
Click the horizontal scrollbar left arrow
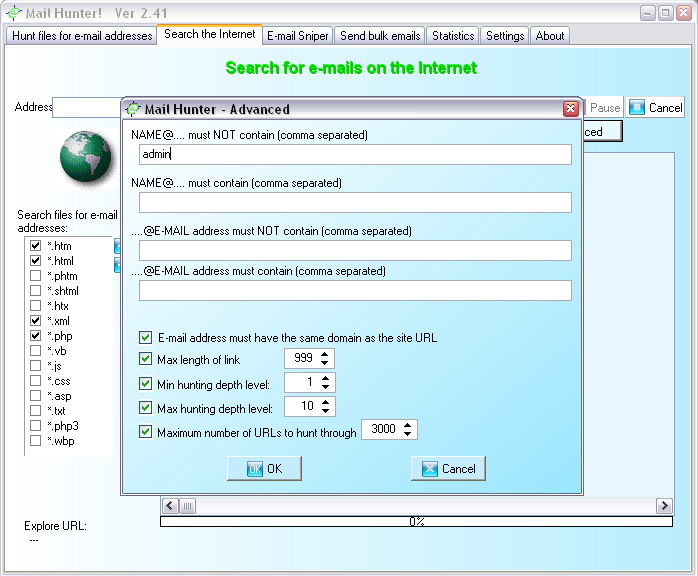170,506
